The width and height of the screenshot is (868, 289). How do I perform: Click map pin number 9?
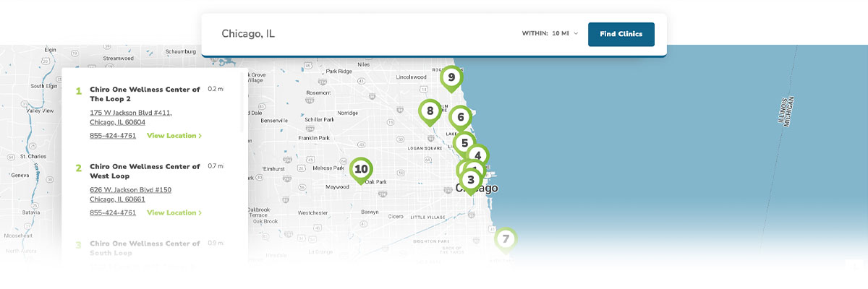[451, 78]
